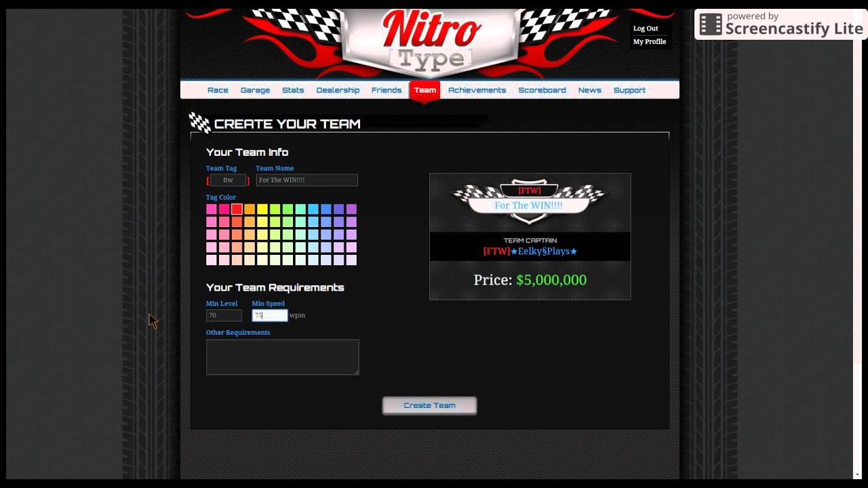The image size is (868, 488).
Task: Choose the bright green swatch in top row
Action: pyautogui.click(x=288, y=209)
